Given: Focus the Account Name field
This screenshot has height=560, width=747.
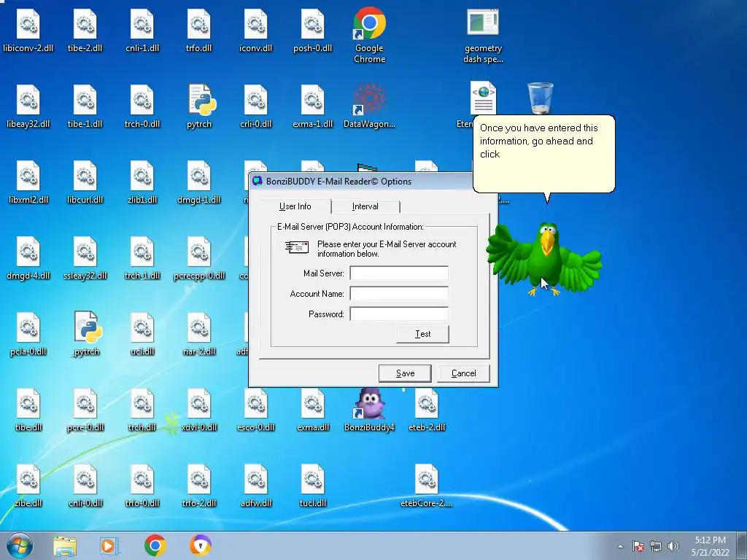Looking at the screenshot, I should tap(399, 294).
